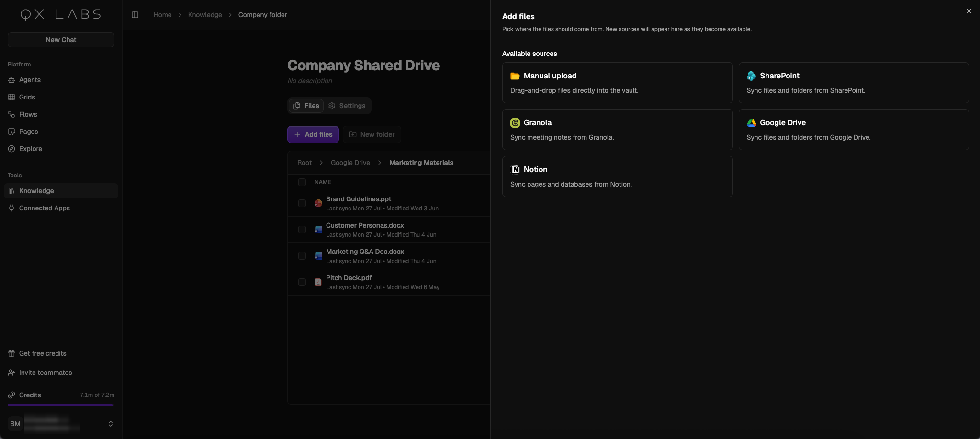The height and width of the screenshot is (439, 980).
Task: Click the New folder icon
Action: coord(353,134)
